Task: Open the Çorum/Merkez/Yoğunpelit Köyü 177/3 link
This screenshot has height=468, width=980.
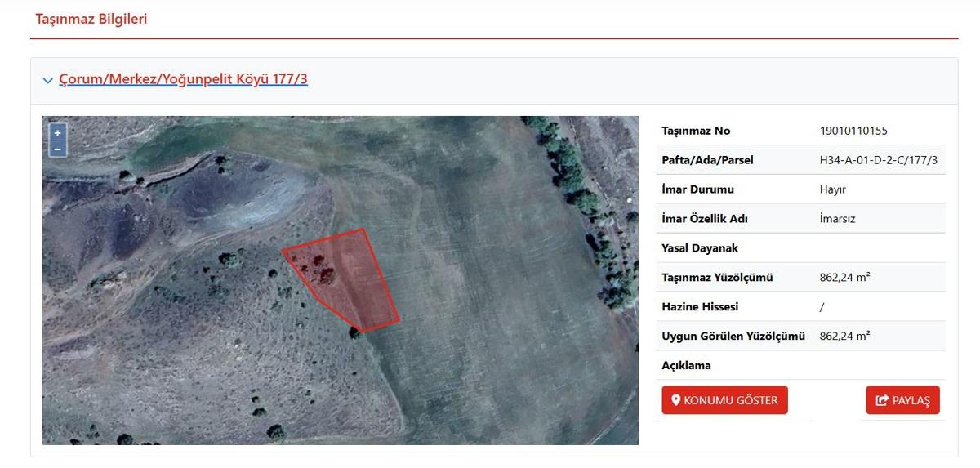Action: tap(183, 79)
